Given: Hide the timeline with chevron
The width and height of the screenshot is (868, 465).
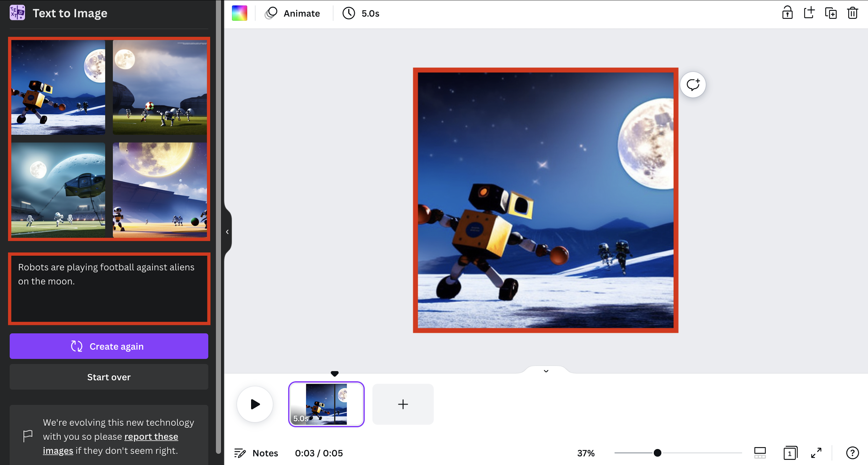Looking at the screenshot, I should point(546,371).
